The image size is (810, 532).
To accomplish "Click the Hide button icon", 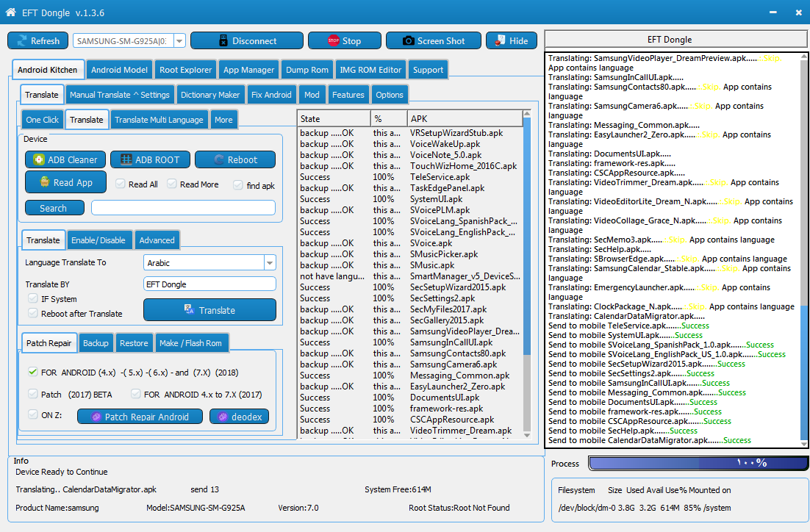I will (500, 41).
